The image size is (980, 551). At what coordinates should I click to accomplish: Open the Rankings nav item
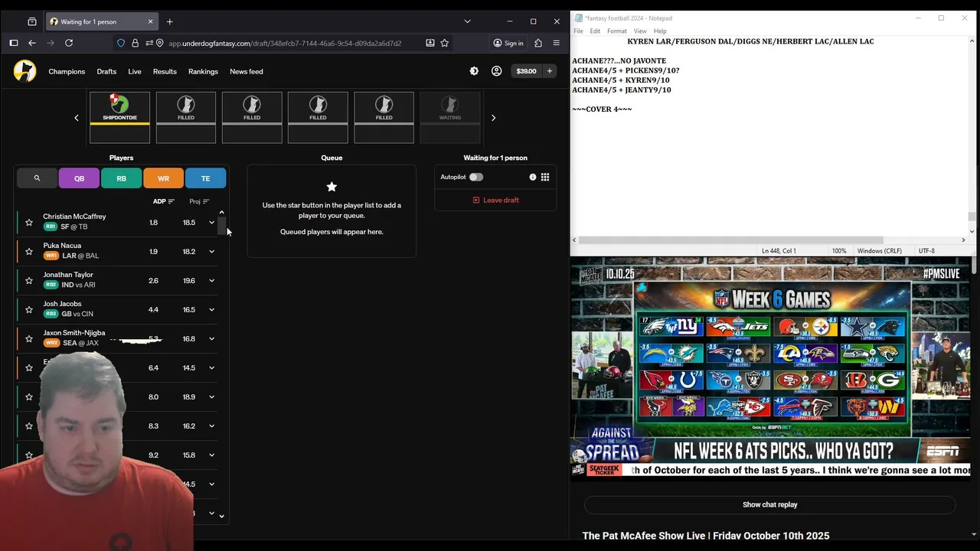pyautogui.click(x=203, y=71)
